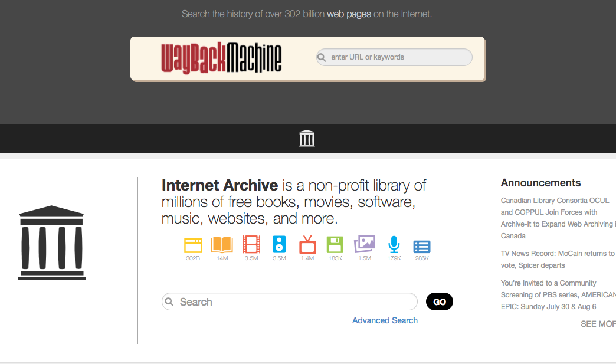
Task: Click the Wayback Machine logo
Action: (x=221, y=58)
